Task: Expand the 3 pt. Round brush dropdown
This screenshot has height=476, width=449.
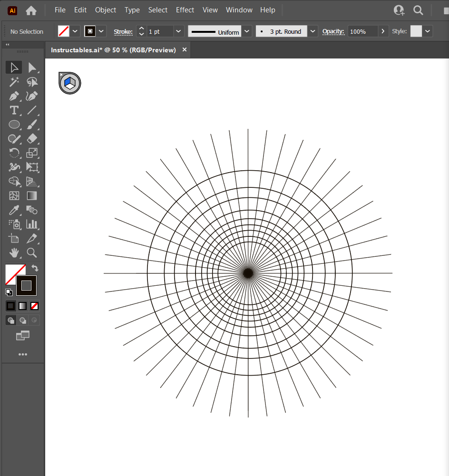Action: click(312, 31)
